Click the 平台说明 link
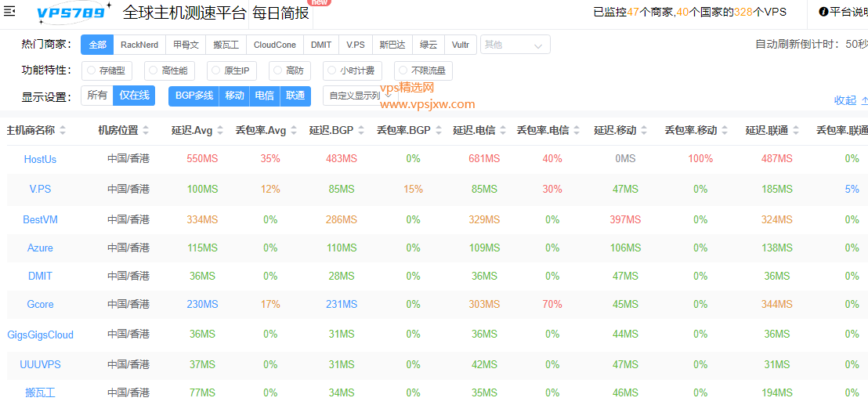The image size is (868, 405). pos(848,12)
